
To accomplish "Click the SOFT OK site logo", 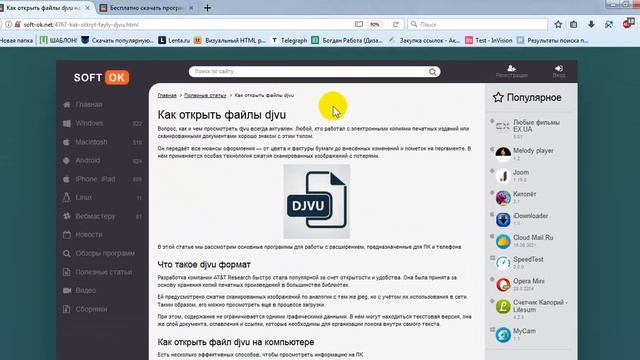I will [101, 78].
